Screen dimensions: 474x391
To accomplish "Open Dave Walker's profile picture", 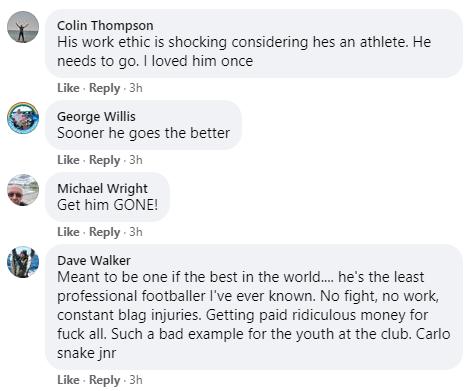I will pos(23,262).
